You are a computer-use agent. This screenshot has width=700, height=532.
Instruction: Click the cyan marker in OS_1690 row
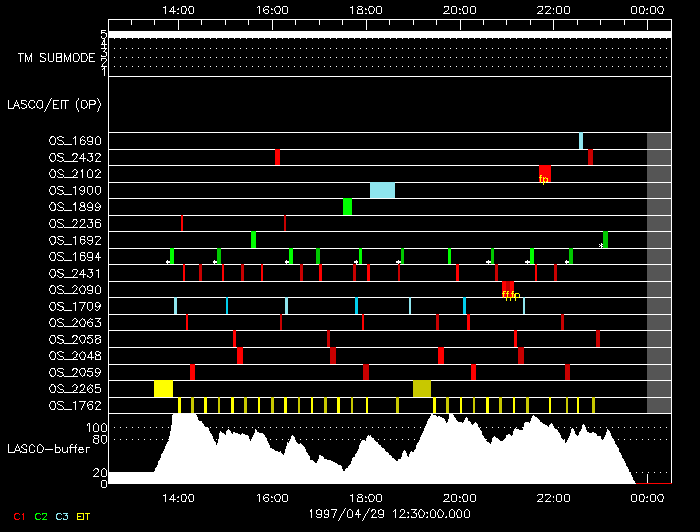pyautogui.click(x=580, y=141)
